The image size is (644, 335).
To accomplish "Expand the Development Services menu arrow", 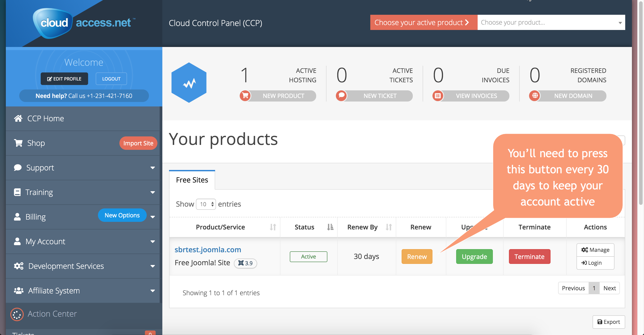I will pyautogui.click(x=153, y=266).
